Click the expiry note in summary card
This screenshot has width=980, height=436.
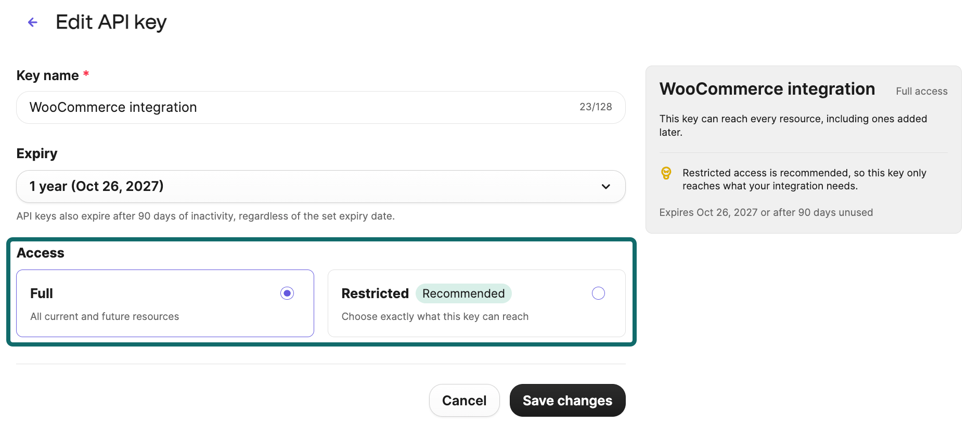[x=766, y=212]
